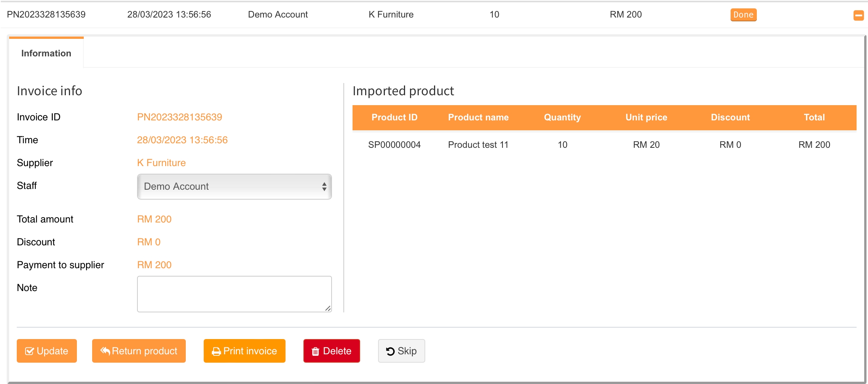Click the undo arrow icon on Skip
This screenshot has height=384, width=868.
390,351
